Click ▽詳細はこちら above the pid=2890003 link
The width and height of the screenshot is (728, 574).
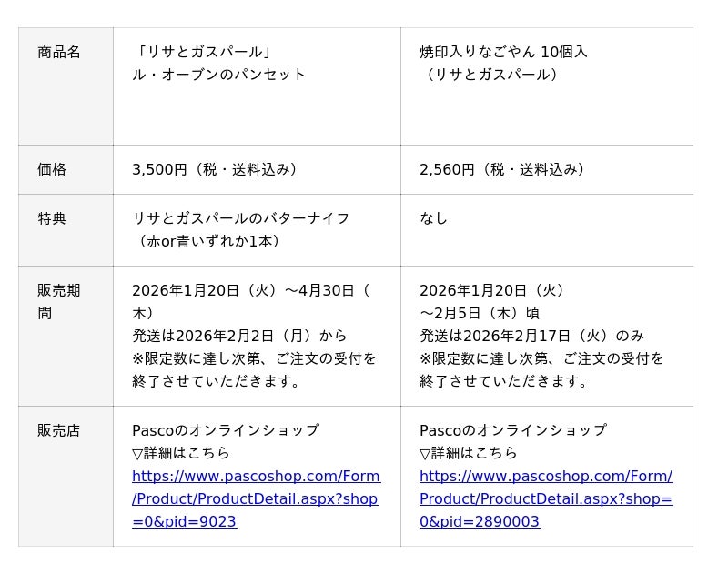click(x=469, y=454)
